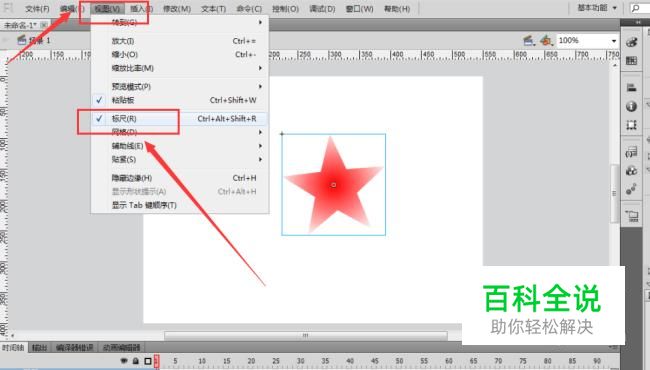Open the 插入(I) menu
650x370 pixels.
pyautogui.click(x=141, y=9)
